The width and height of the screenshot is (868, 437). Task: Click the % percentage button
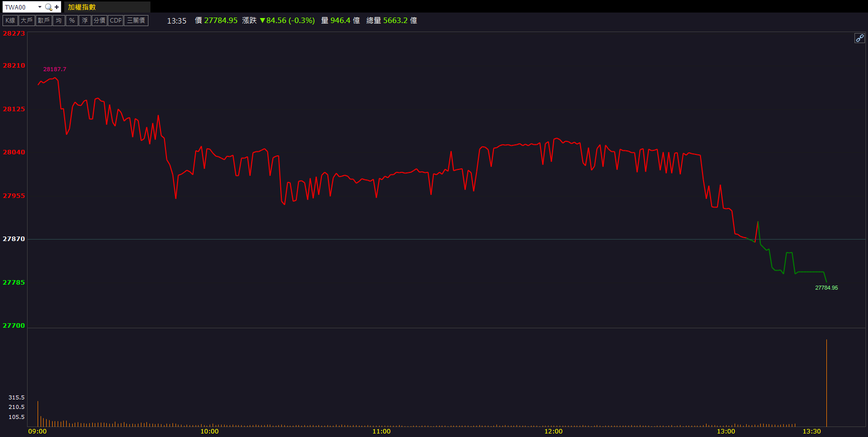[72, 21]
